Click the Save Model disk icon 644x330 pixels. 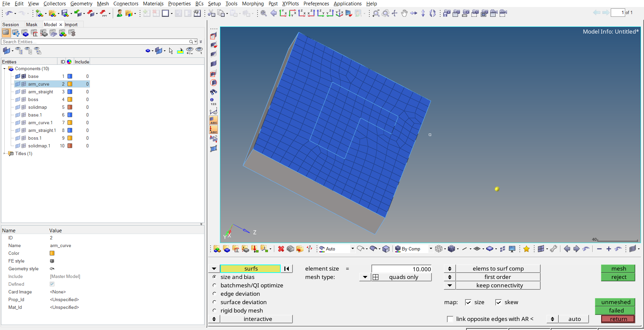click(x=65, y=13)
